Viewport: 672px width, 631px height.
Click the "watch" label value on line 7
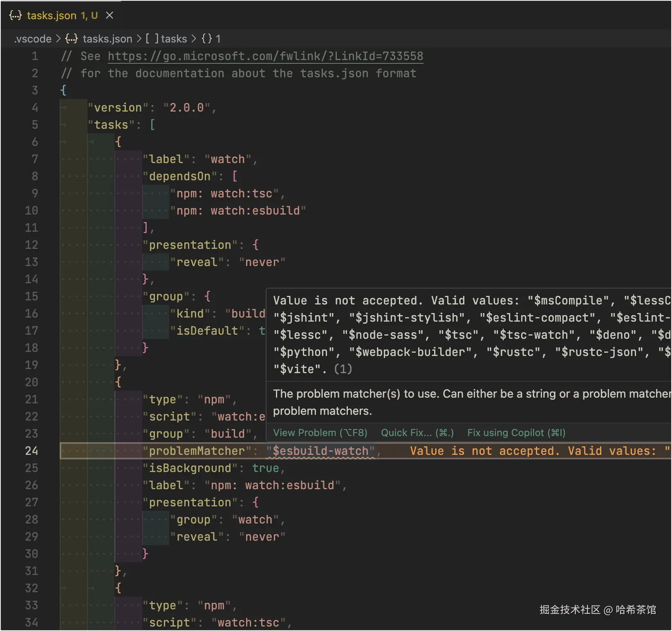click(x=228, y=159)
